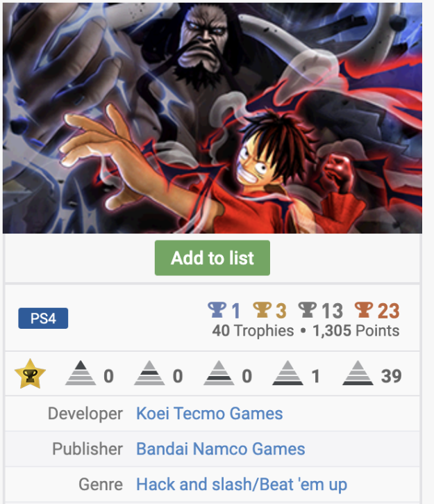Open the Koei Tecmo Games developer link
The height and width of the screenshot is (504, 434).
[x=209, y=414]
